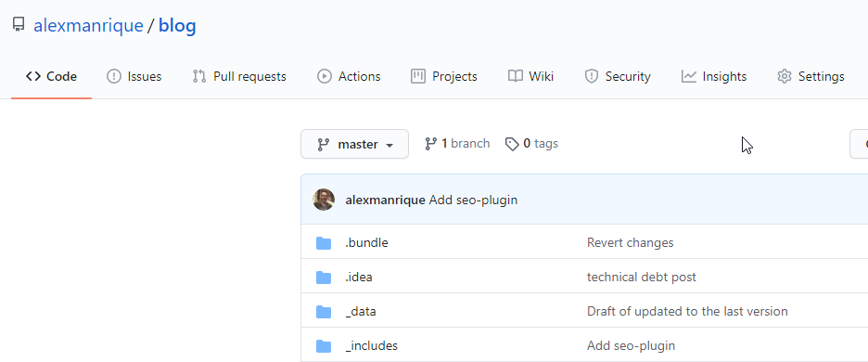Open Draft of updated to the last version commit

(687, 312)
